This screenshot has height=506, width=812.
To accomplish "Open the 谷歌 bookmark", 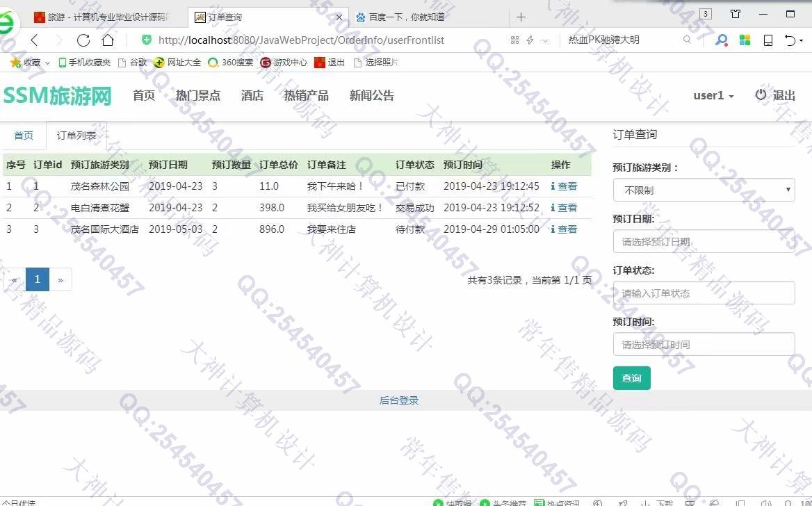I will tap(132, 62).
